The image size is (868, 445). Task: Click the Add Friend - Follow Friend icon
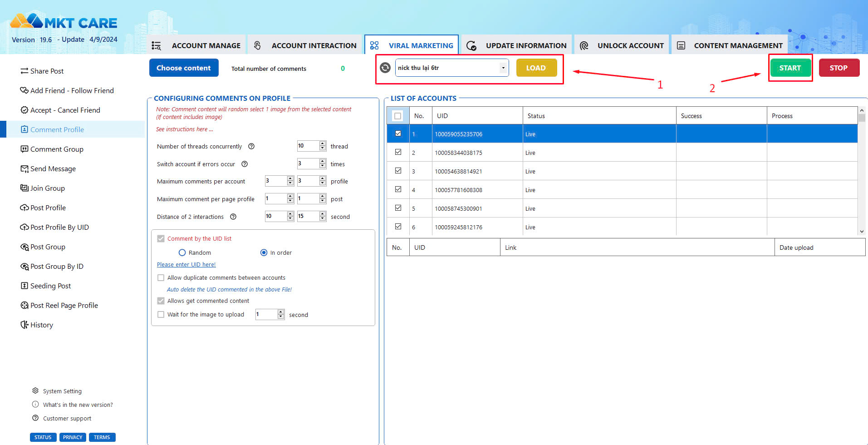click(x=25, y=90)
